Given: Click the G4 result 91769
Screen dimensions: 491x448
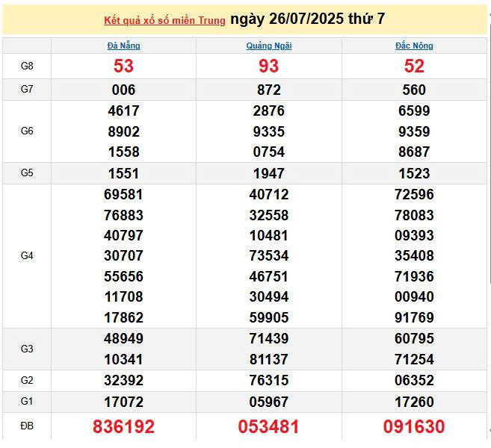Looking at the screenshot, I should pos(414,317).
